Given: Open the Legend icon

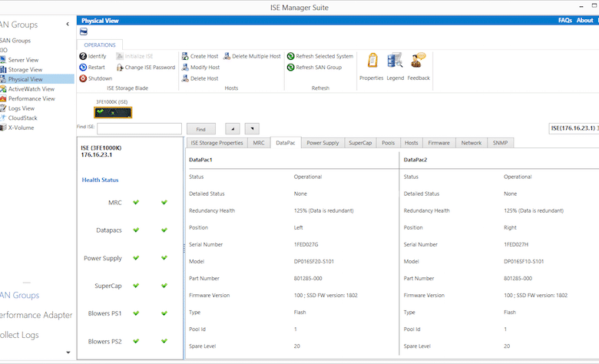Looking at the screenshot, I should (395, 61).
